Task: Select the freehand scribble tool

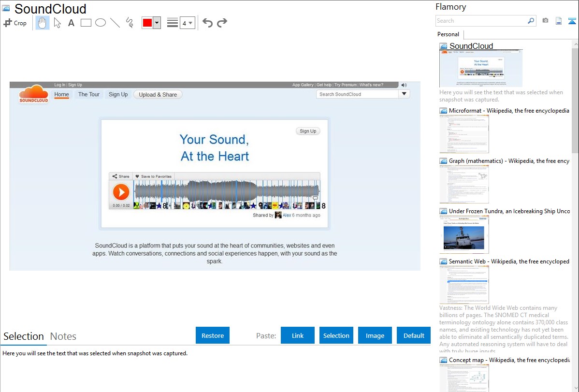Action: pos(130,23)
